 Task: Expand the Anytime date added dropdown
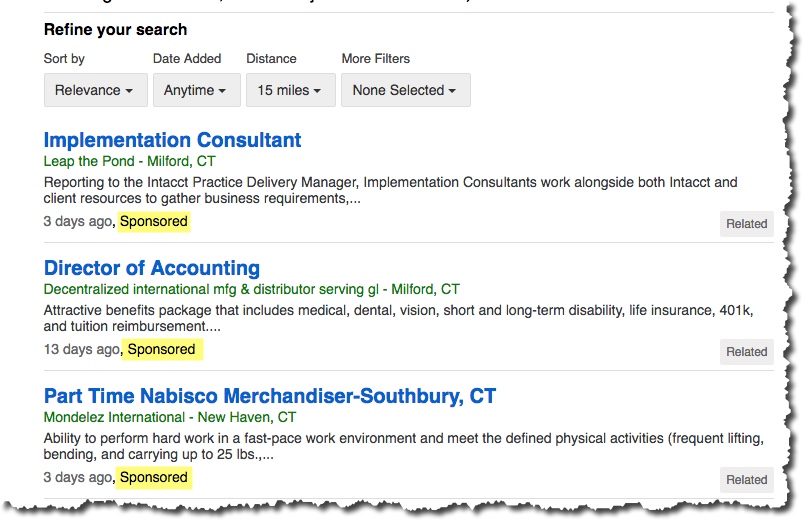click(x=195, y=90)
